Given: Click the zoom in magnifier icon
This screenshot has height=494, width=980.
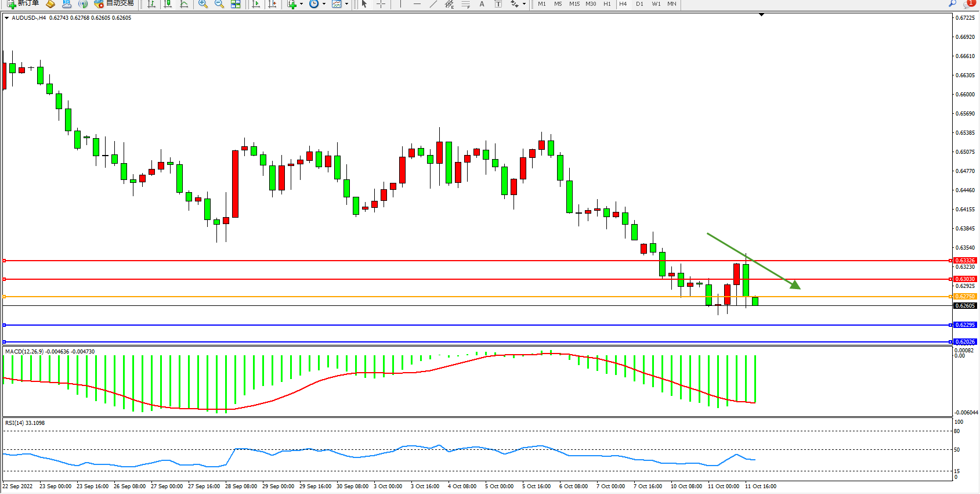Looking at the screenshot, I should pyautogui.click(x=202, y=4).
